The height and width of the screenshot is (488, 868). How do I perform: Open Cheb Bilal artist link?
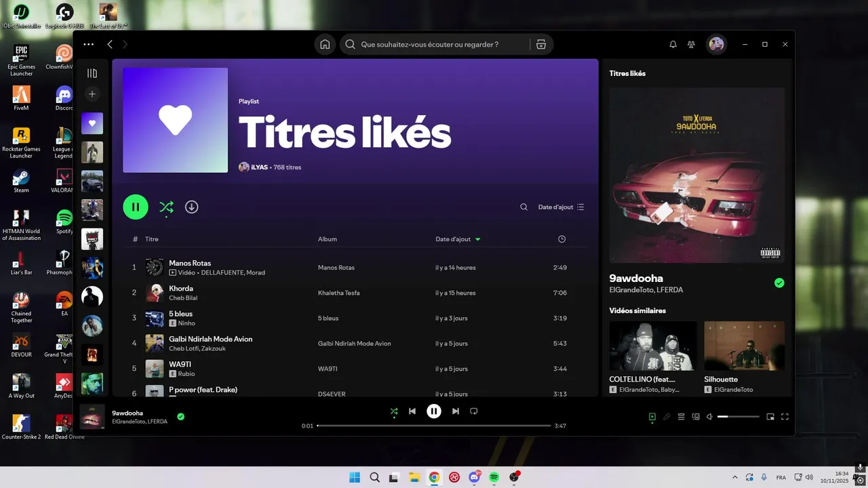point(183,298)
